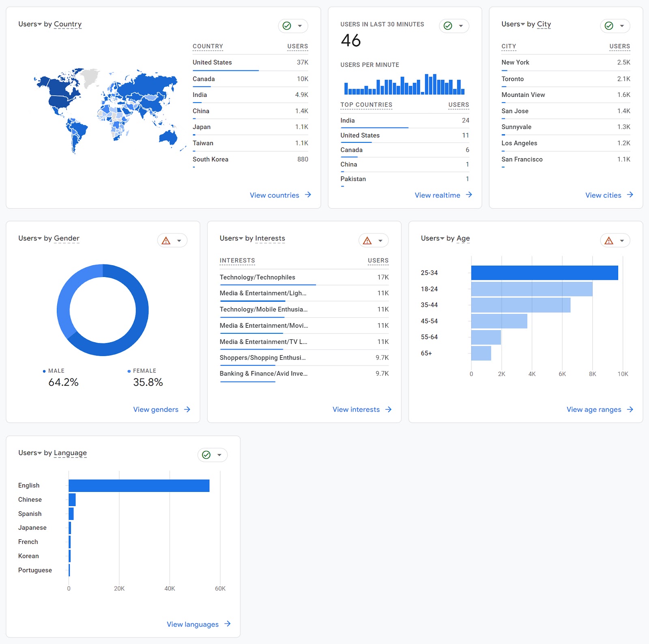Click the warning icon on Users by Interests card
This screenshot has height=644, width=649.
[x=367, y=240]
